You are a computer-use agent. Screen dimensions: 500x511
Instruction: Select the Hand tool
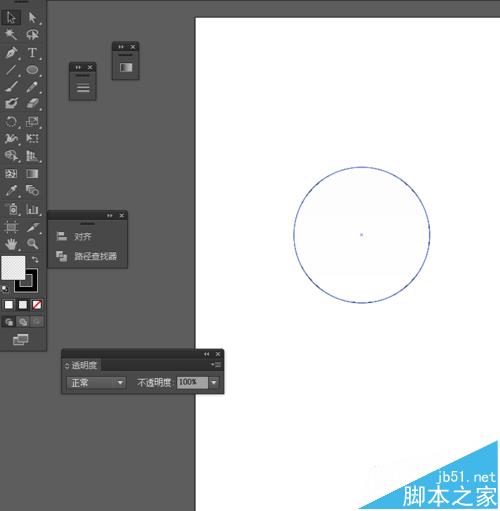click(11, 244)
